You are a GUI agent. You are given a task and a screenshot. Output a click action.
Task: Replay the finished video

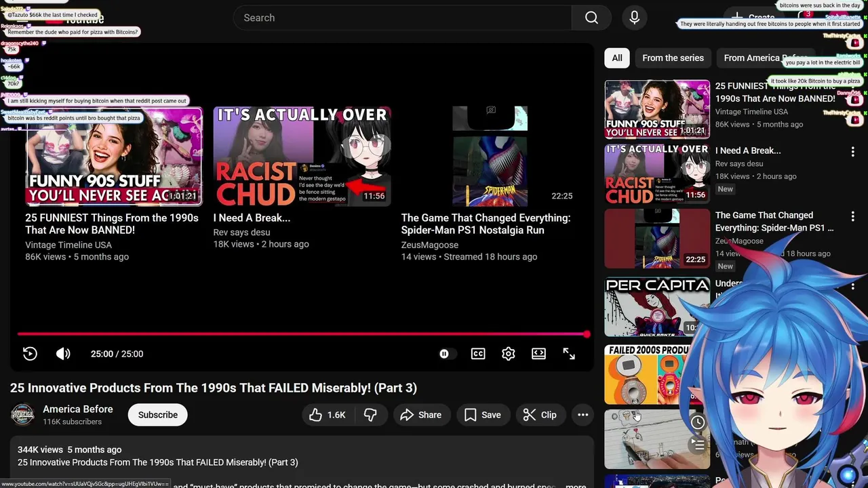[30, 354]
